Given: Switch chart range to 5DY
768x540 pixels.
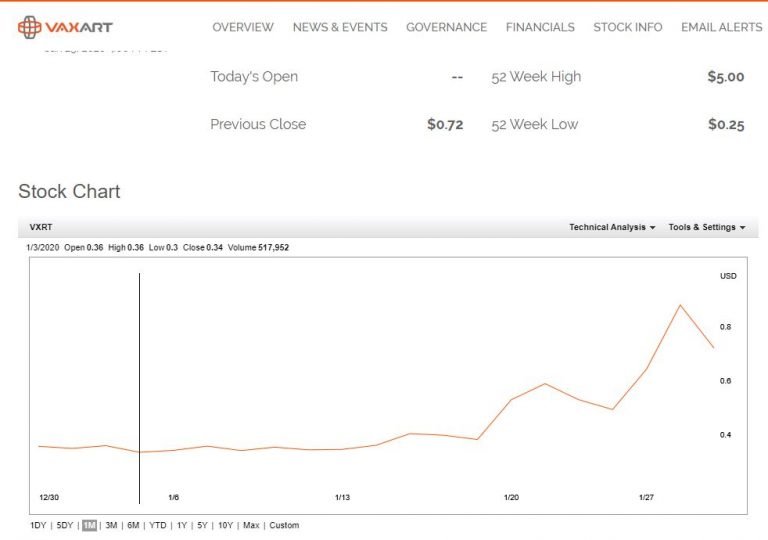Looking at the screenshot, I should point(65,525).
